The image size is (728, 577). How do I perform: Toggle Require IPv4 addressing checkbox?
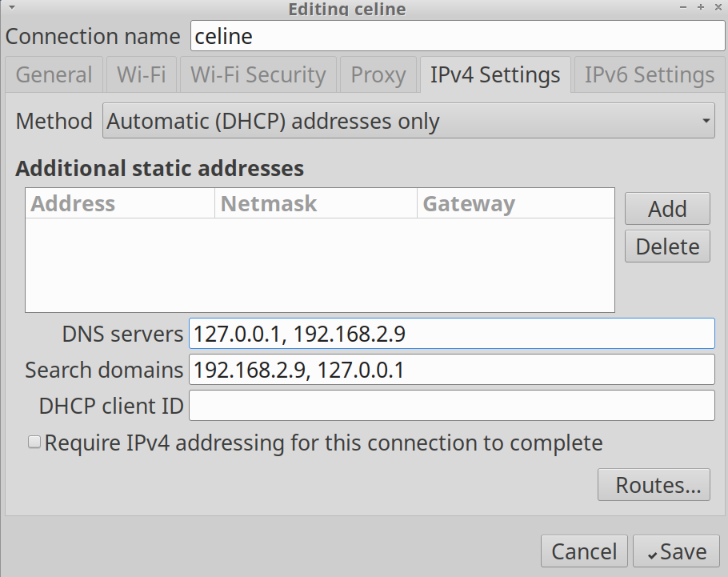tap(34, 442)
